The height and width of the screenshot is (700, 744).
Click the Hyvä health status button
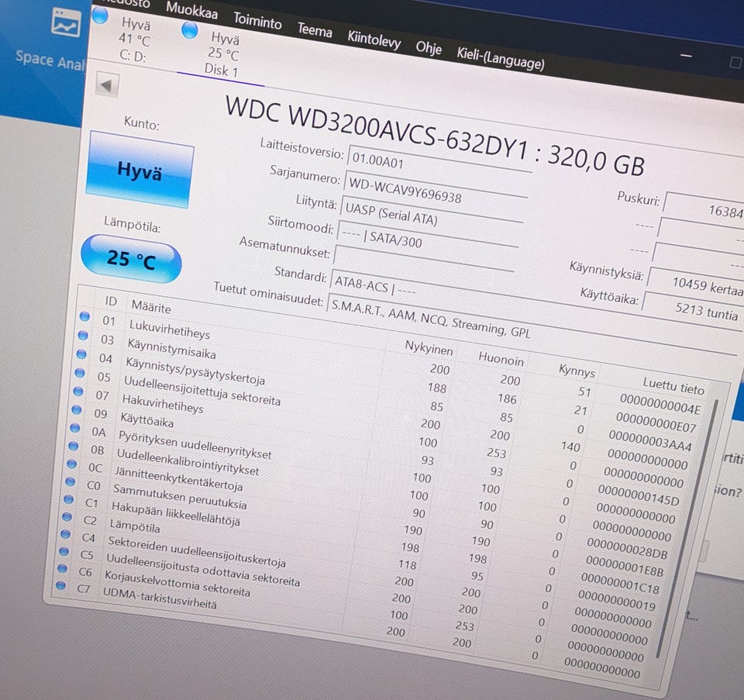click(x=139, y=170)
